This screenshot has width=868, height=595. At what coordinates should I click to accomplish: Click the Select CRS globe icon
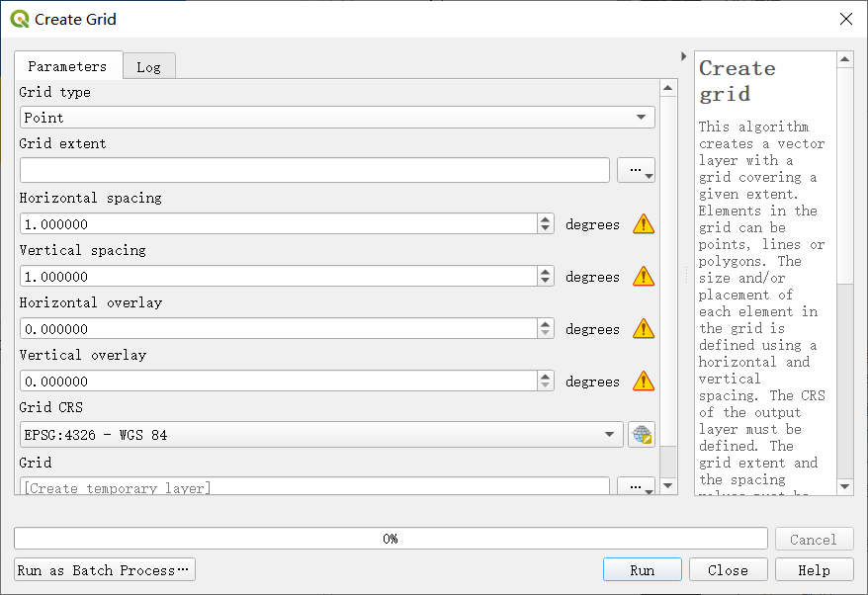coord(642,435)
